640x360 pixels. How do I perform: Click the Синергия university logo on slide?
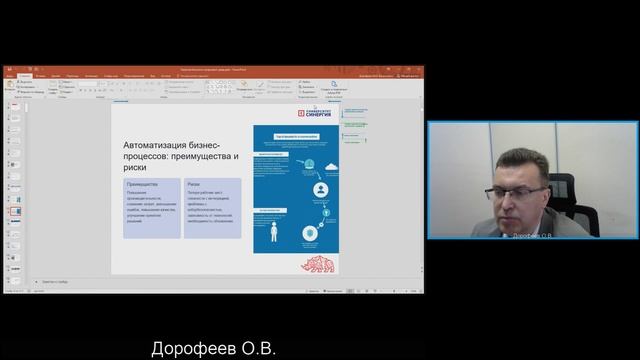pyautogui.click(x=314, y=113)
